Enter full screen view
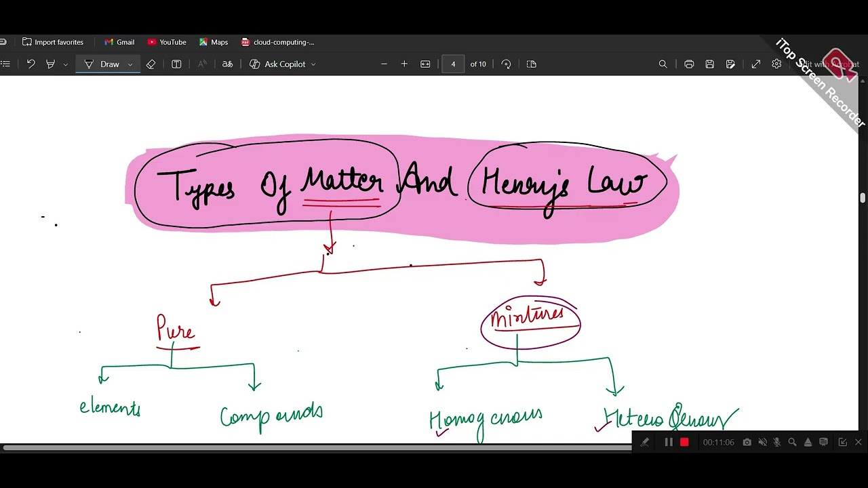 756,64
